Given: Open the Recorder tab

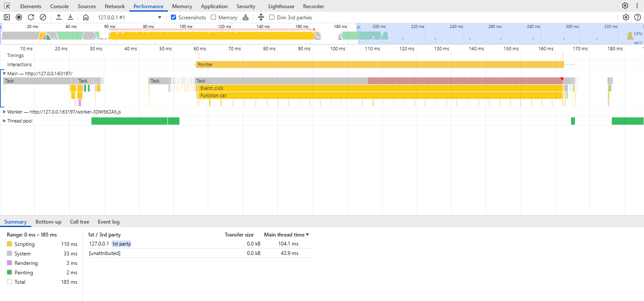Looking at the screenshot, I should [x=313, y=6].
